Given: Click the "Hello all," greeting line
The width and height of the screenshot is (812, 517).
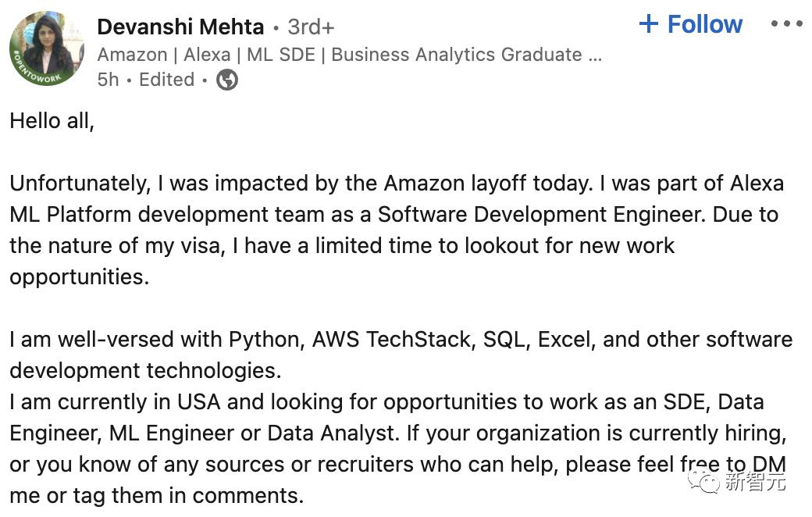Looking at the screenshot, I should (x=52, y=121).
